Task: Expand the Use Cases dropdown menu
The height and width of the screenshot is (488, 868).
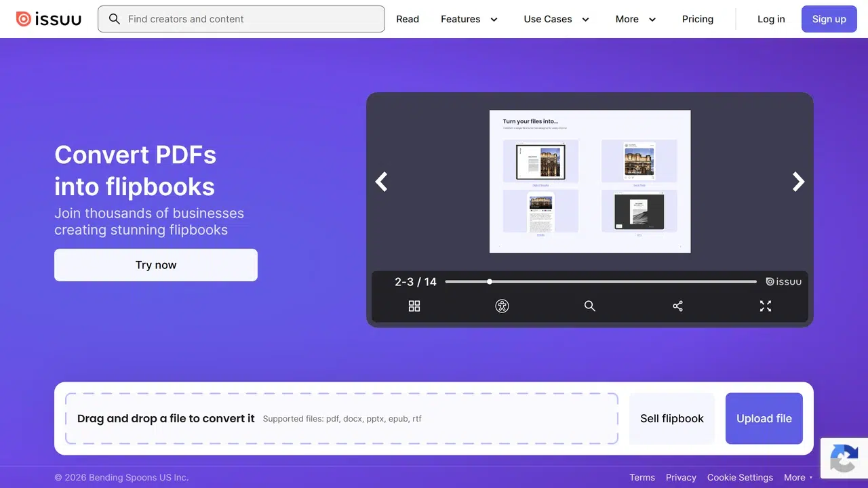Action: pos(556,19)
